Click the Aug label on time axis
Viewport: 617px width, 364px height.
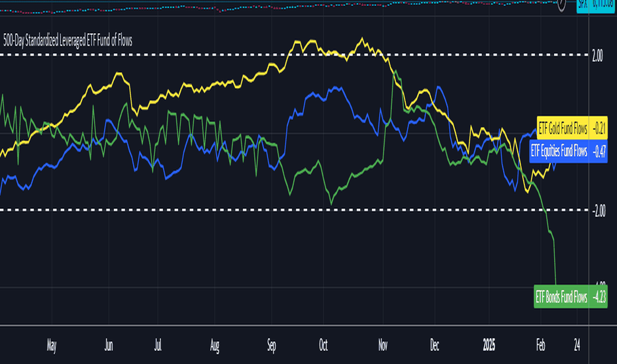coord(214,345)
